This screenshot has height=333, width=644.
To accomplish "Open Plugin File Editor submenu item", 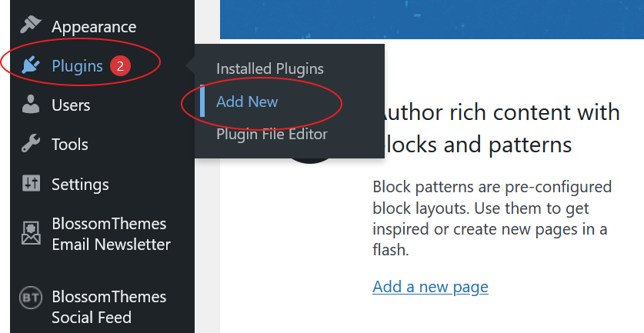I will point(272,135).
